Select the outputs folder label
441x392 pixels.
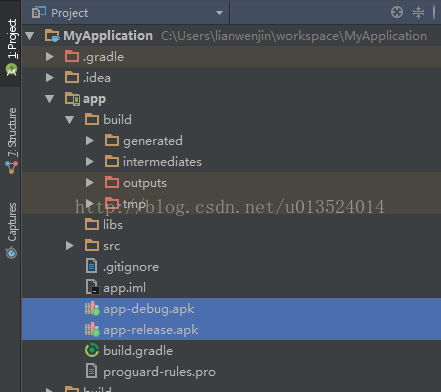(x=145, y=183)
